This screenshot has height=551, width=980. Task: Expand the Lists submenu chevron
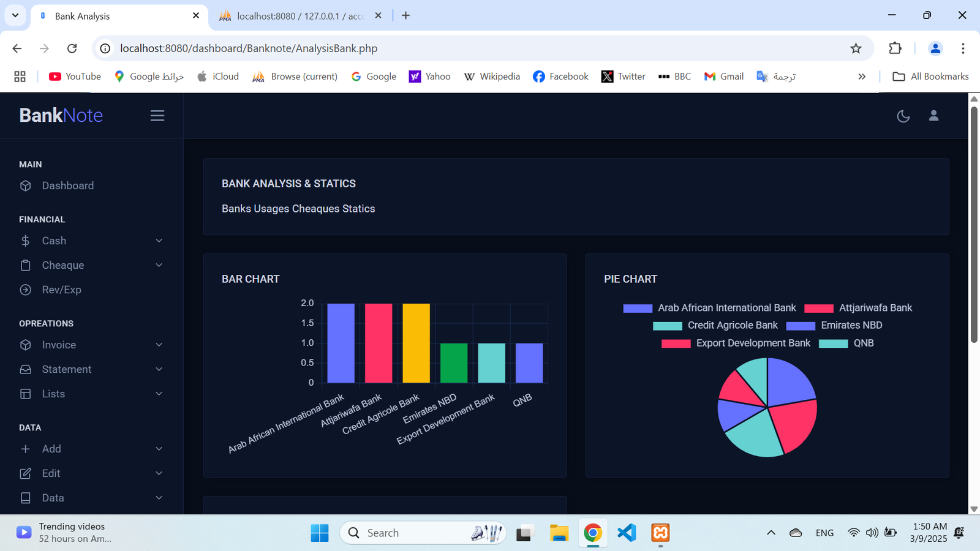159,394
